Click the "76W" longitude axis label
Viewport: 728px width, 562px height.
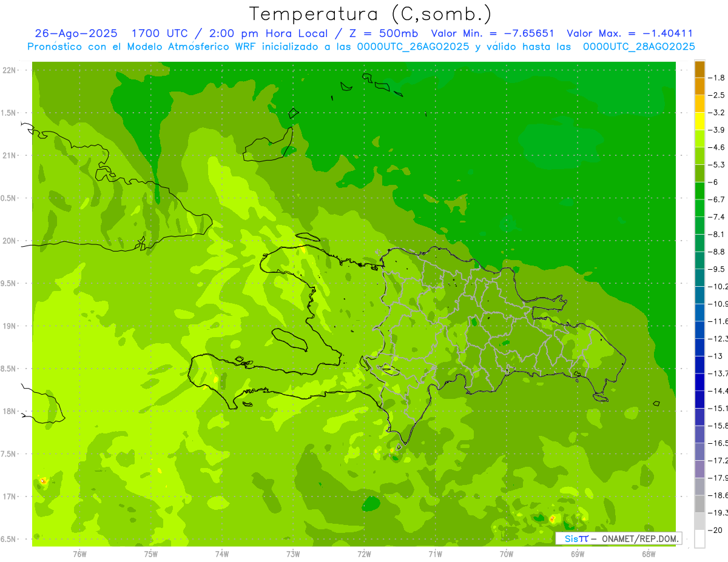coord(79,554)
